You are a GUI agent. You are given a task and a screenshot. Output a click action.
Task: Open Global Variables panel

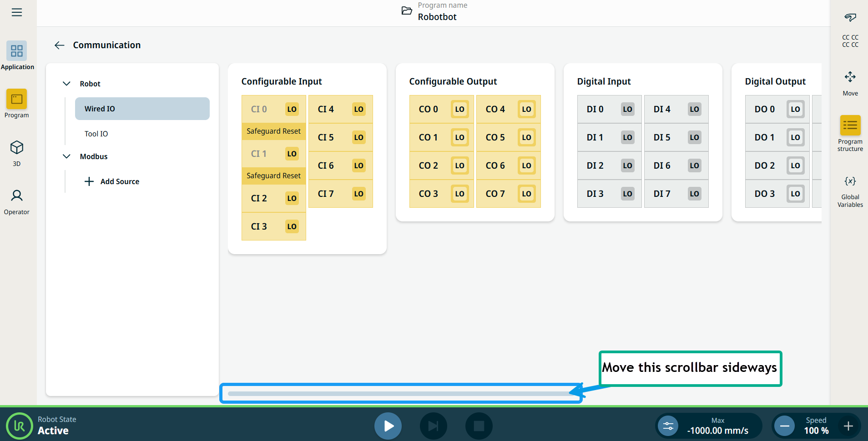coord(850,181)
